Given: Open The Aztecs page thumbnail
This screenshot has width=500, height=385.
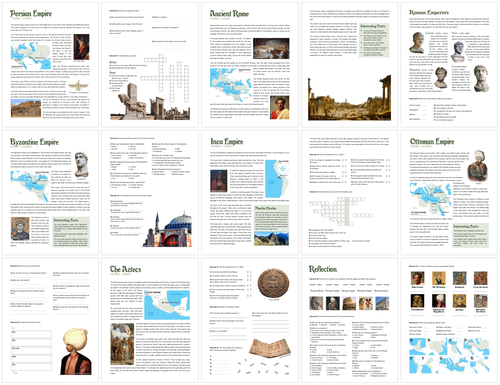Looking at the screenshot, I should 150,320.
